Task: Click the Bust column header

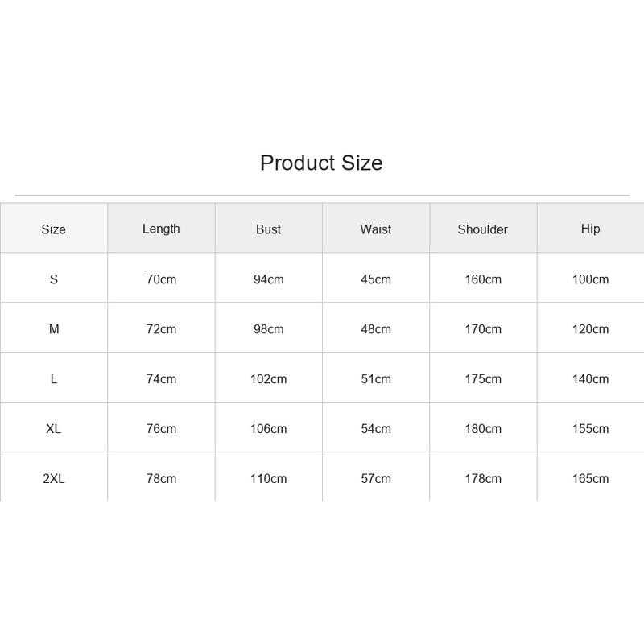Action: 268,229
